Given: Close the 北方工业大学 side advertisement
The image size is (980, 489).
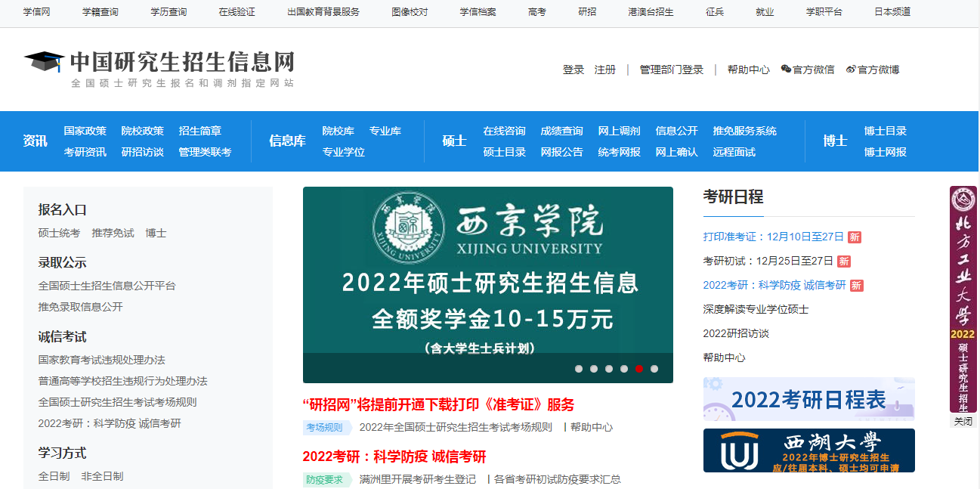Looking at the screenshot, I should pyautogui.click(x=963, y=421).
